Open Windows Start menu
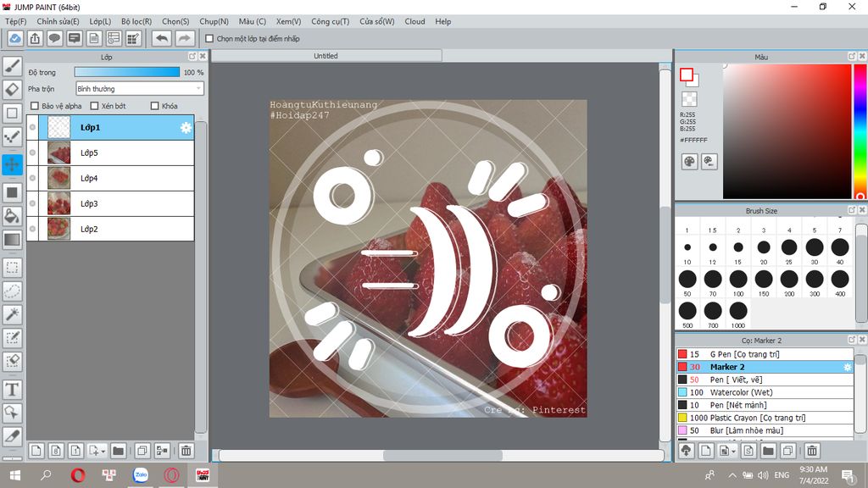Screen dimensions: 868x488 click(15, 475)
